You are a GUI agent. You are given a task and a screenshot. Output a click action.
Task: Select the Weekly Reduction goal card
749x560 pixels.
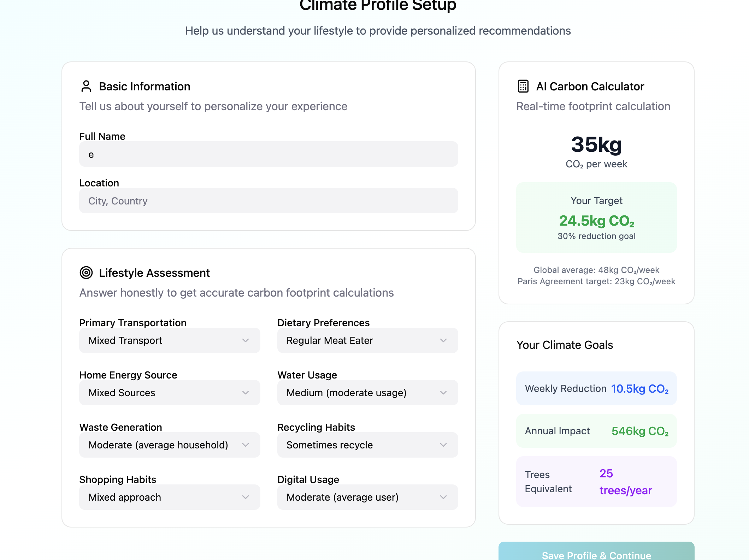click(x=596, y=388)
